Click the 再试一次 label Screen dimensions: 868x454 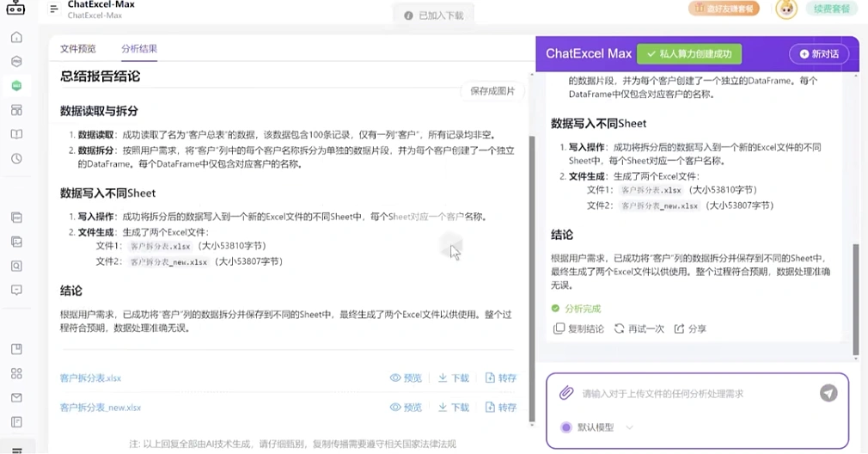pos(645,328)
